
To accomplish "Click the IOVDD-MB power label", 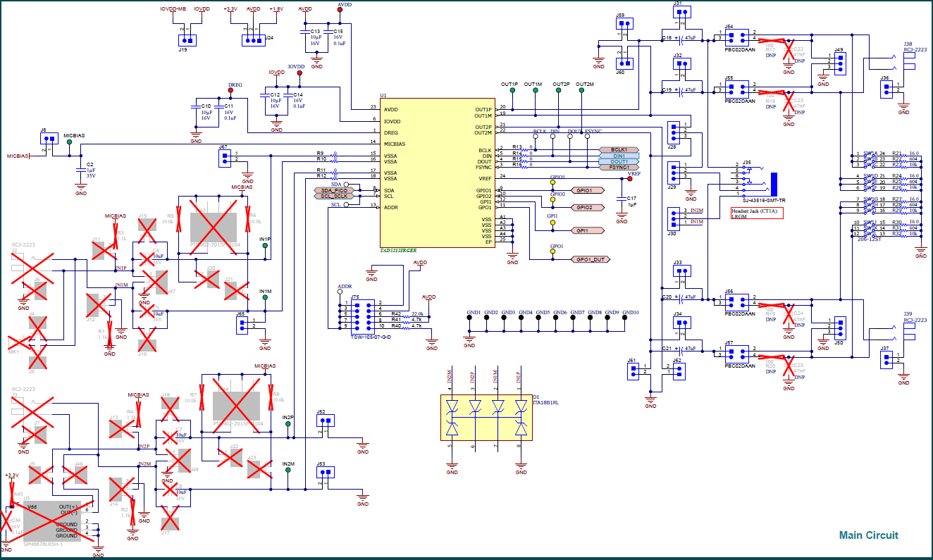I will tap(174, 9).
